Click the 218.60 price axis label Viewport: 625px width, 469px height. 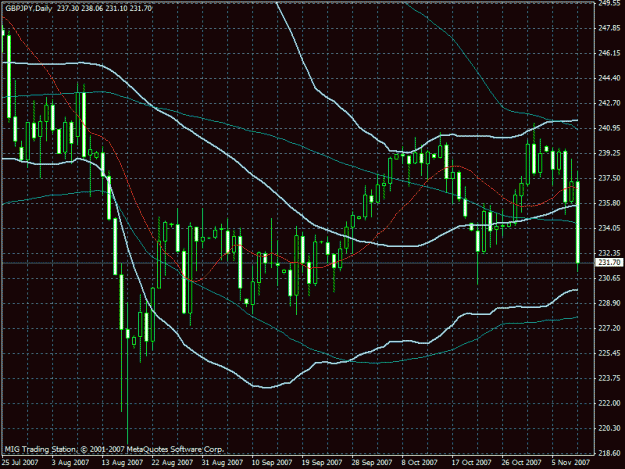coord(610,453)
